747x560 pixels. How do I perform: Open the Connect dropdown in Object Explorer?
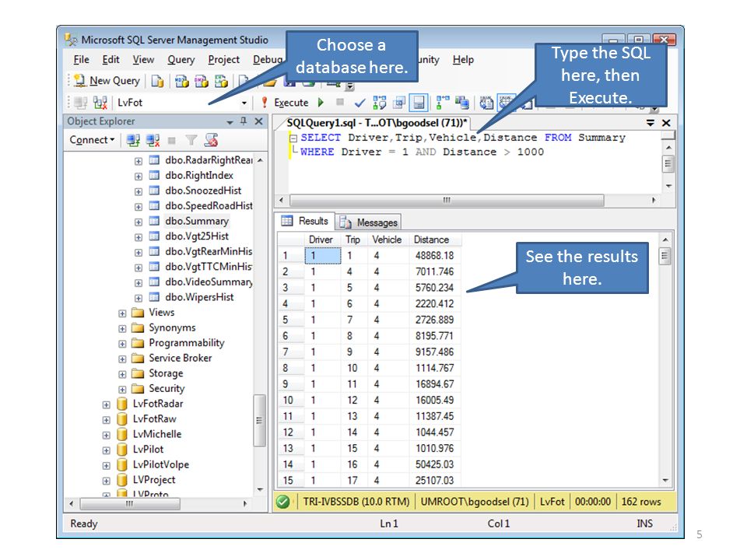pos(92,140)
